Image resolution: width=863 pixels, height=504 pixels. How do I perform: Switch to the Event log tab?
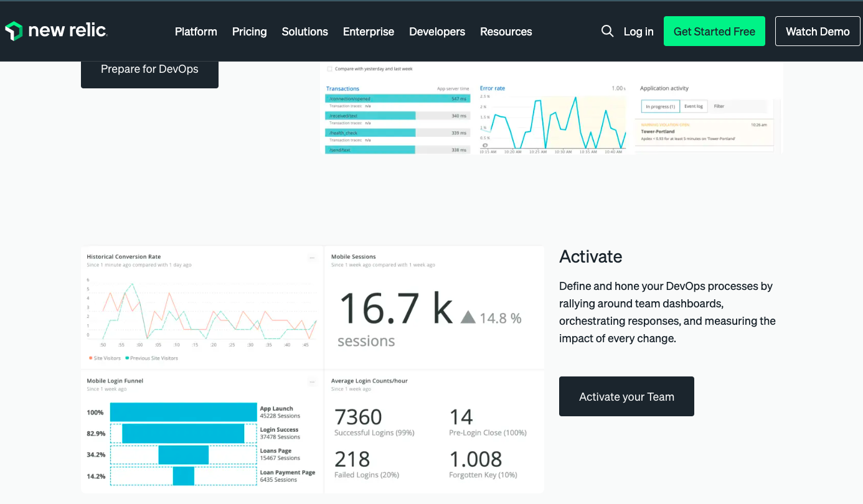click(x=694, y=106)
